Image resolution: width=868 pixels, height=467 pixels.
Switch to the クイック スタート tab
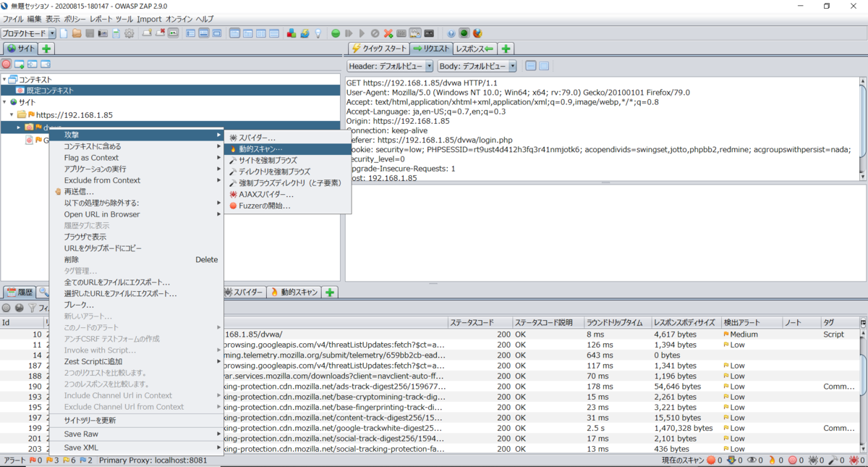(x=379, y=49)
